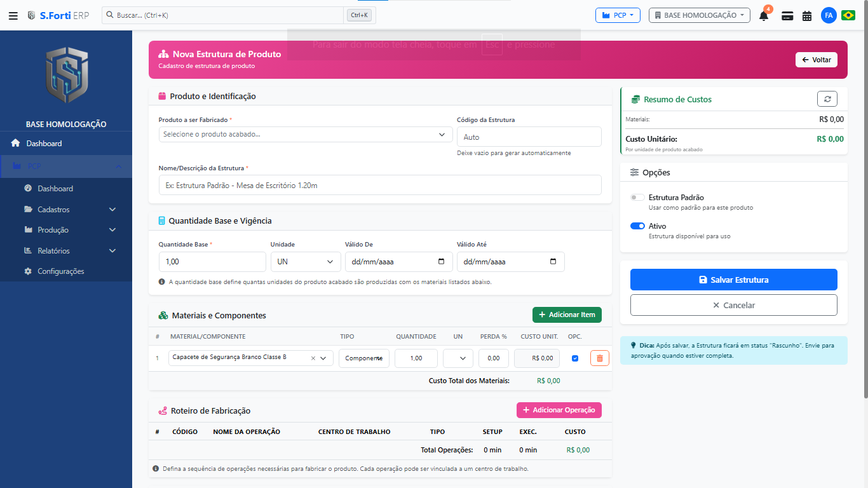
Task: Toggle the Estrutura Padrão switch
Action: pos(637,198)
